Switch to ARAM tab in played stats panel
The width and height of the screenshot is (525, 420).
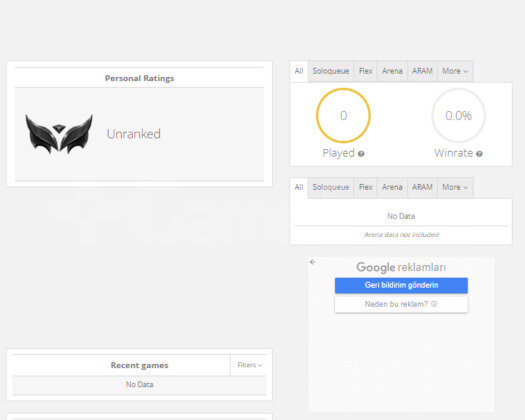pos(422,71)
